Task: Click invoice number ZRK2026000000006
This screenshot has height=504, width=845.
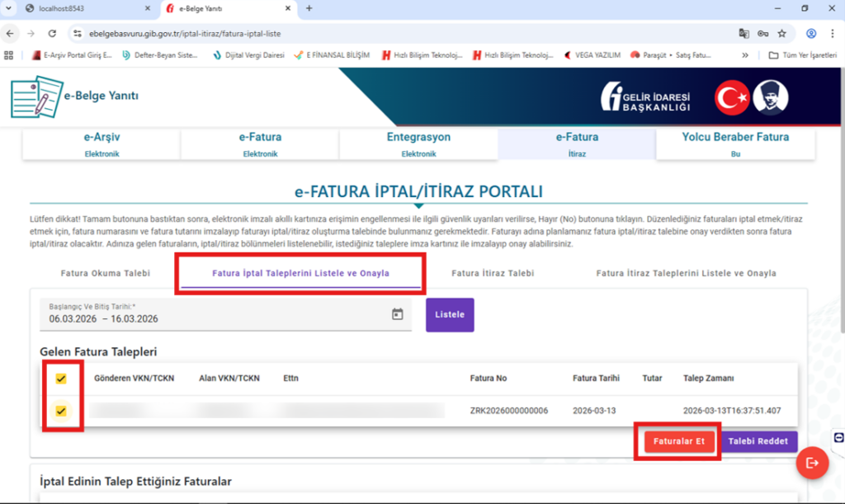Action: pos(508,411)
